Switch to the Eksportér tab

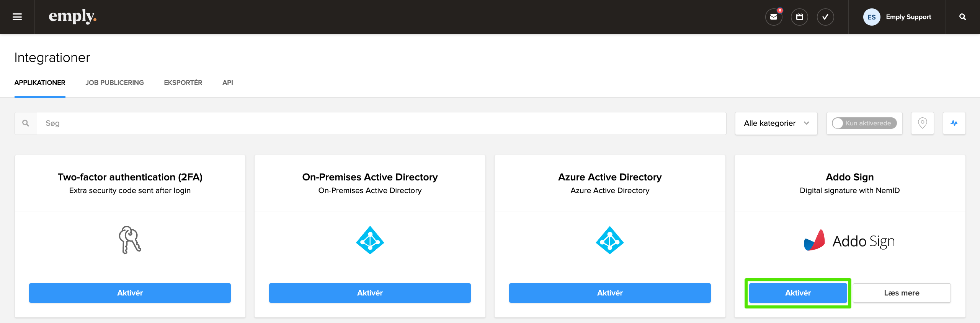[x=183, y=83]
